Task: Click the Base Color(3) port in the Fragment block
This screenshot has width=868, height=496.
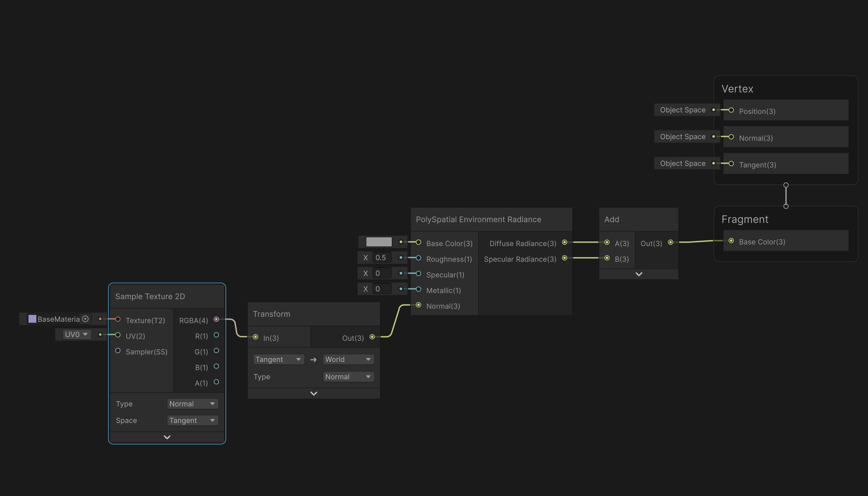Action: (731, 241)
